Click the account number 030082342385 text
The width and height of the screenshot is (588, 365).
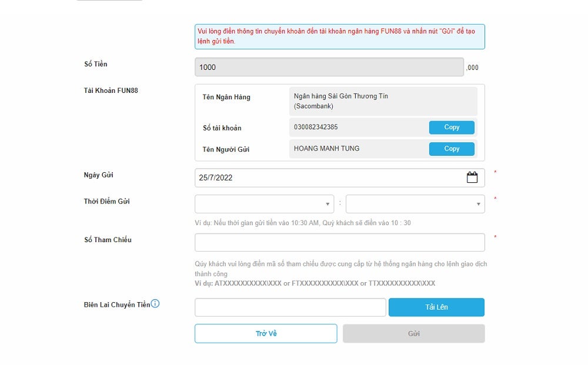(x=316, y=127)
